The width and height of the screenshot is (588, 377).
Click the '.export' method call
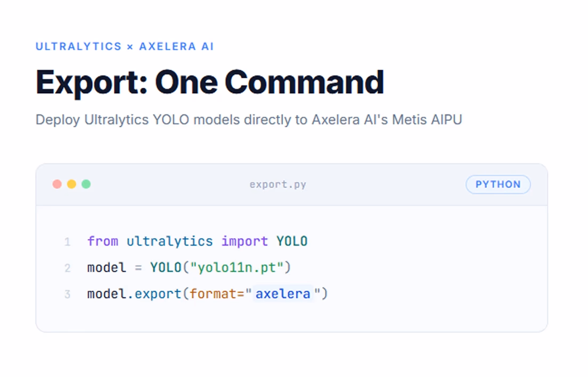pos(154,294)
